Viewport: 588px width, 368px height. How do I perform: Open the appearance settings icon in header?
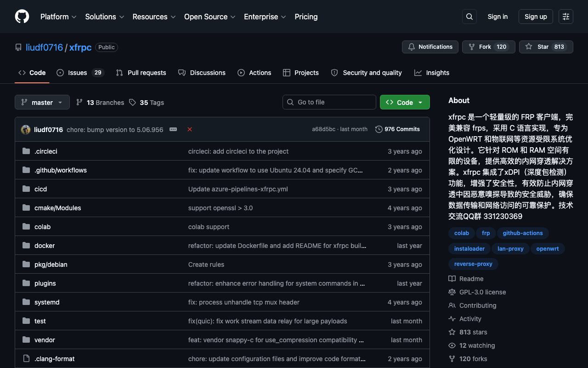566,17
